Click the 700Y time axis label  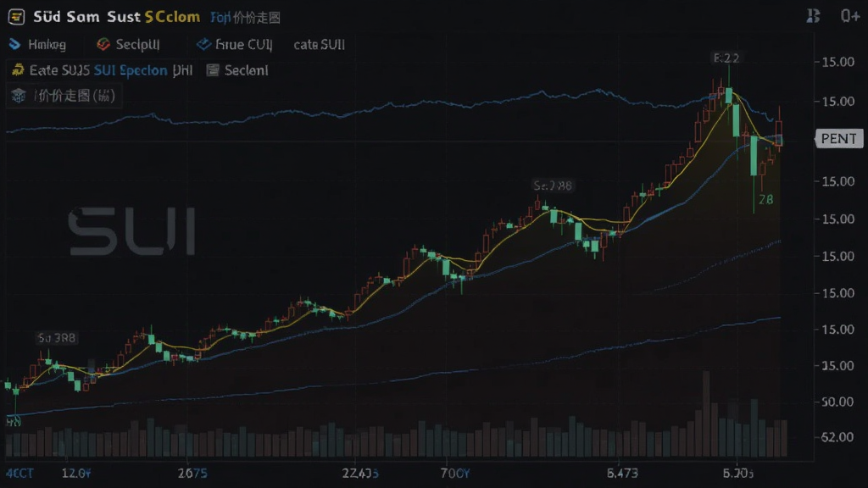pyautogui.click(x=455, y=474)
